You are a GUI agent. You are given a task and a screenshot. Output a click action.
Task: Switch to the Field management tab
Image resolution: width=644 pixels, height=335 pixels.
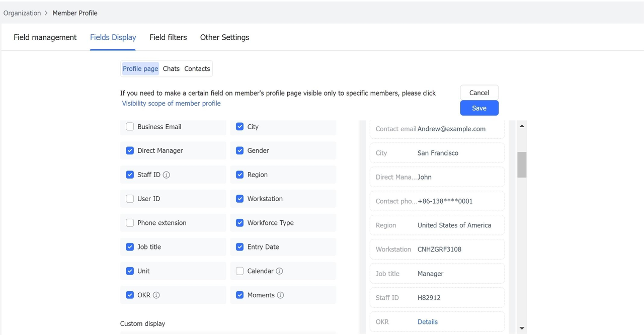tap(45, 37)
